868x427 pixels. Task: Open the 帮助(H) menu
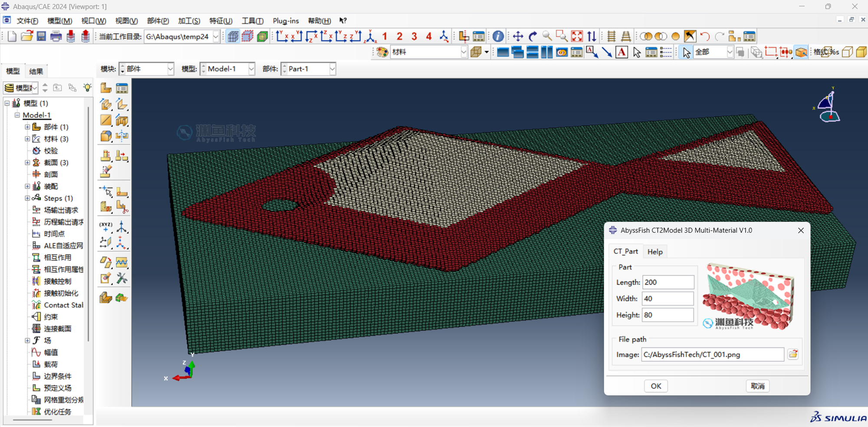click(319, 21)
